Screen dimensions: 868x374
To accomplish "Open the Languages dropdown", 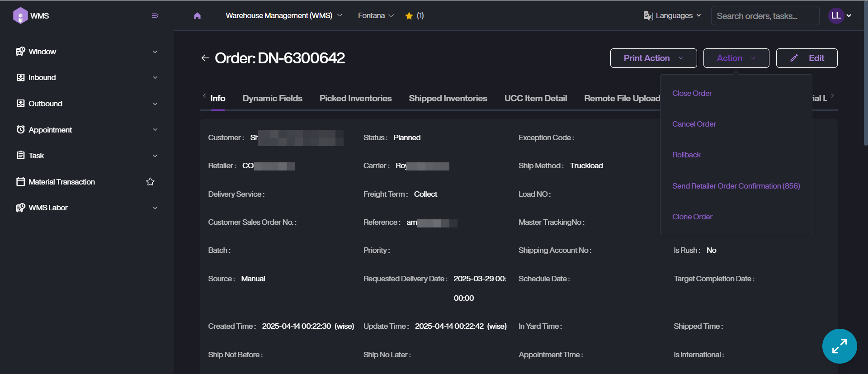I will pyautogui.click(x=672, y=16).
